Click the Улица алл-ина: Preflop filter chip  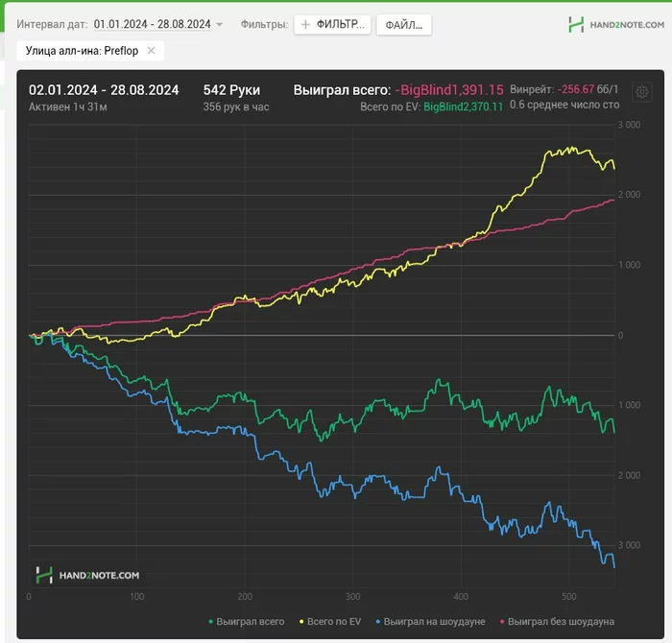[90, 51]
